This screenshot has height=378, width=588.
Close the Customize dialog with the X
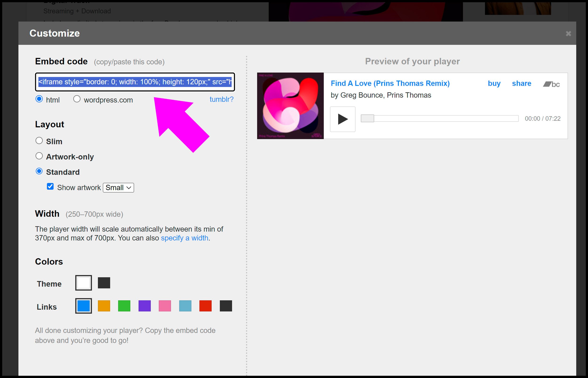[568, 33]
